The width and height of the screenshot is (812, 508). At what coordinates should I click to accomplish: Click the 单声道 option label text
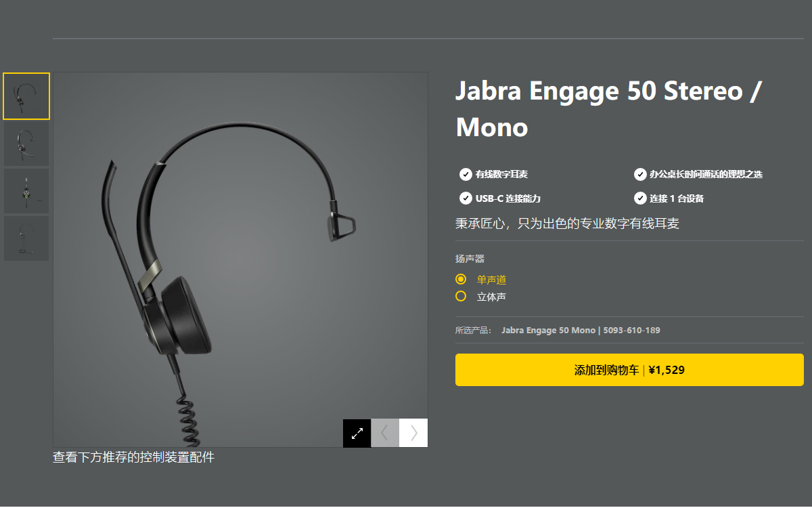[x=491, y=280]
